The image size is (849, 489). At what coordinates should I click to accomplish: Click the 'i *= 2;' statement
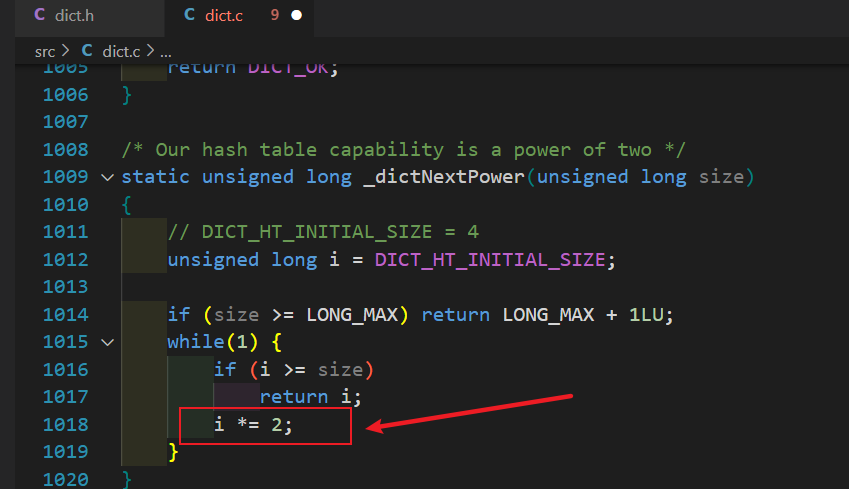[253, 425]
